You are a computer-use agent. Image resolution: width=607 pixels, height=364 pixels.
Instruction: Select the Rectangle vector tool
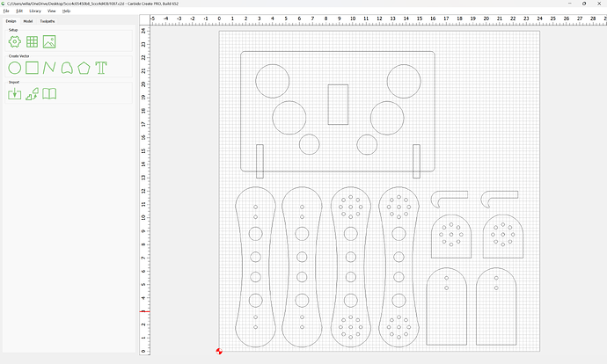32,68
